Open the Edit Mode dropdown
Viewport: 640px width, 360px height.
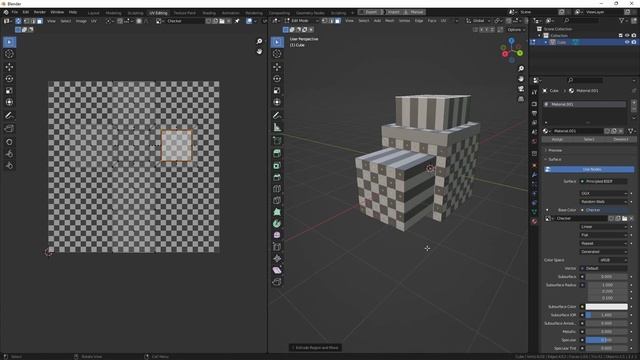pos(302,21)
